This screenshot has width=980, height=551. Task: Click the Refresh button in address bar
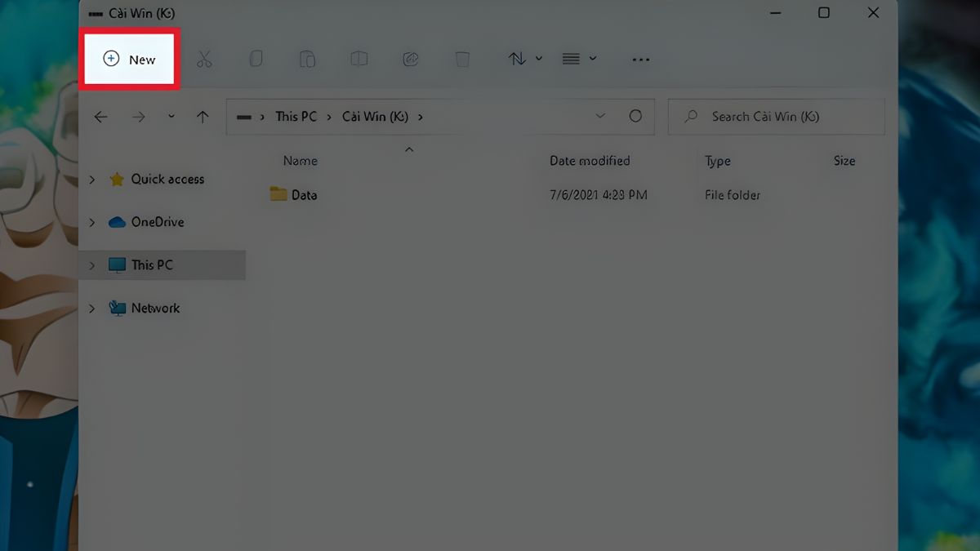click(635, 117)
